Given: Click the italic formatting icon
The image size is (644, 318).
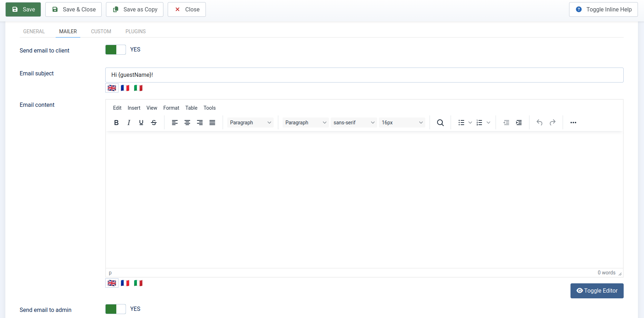Looking at the screenshot, I should 129,123.
